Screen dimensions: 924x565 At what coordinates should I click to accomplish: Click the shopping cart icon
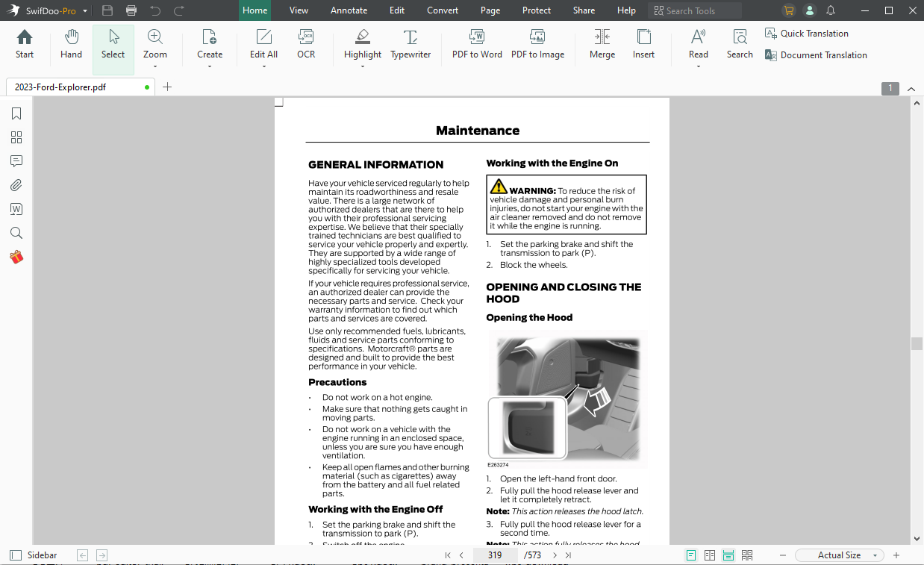coord(789,10)
